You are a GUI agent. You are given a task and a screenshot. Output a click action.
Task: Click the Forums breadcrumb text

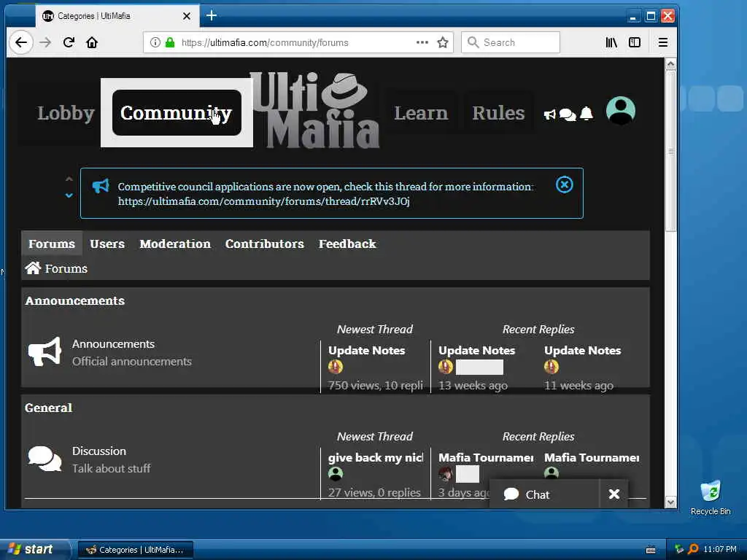coord(66,268)
